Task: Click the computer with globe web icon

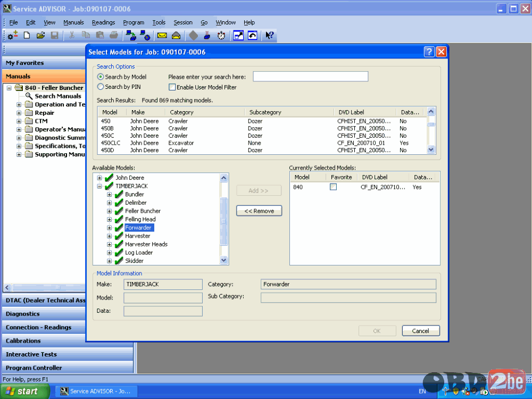Action: 145,35
